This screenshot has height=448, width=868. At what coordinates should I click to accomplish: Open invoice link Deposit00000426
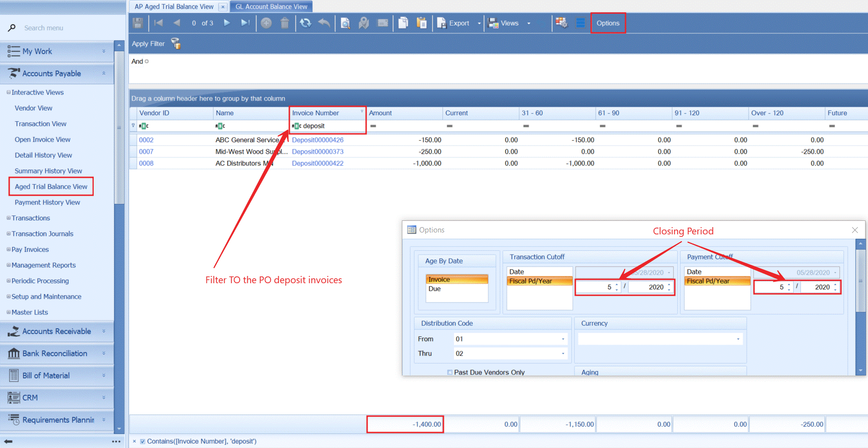click(x=318, y=140)
